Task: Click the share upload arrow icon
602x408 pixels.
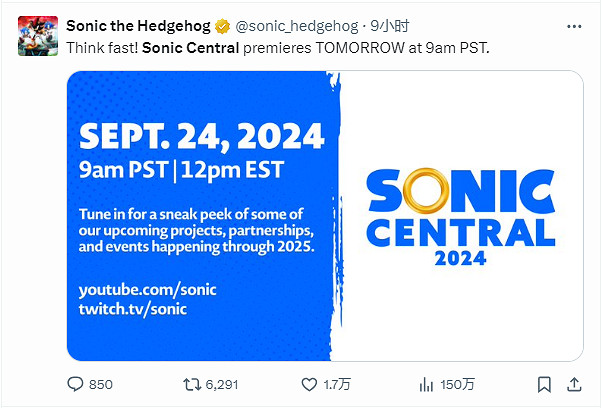Action: (x=575, y=384)
